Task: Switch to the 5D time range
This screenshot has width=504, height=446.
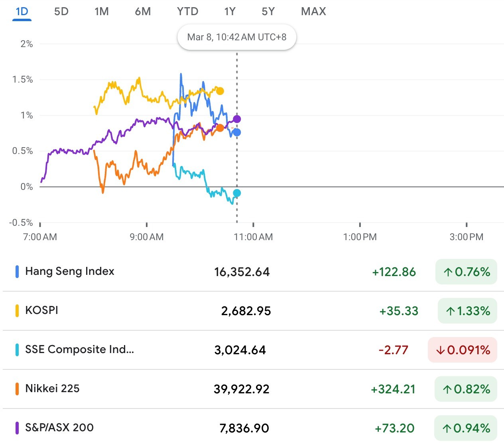Action: [x=61, y=11]
